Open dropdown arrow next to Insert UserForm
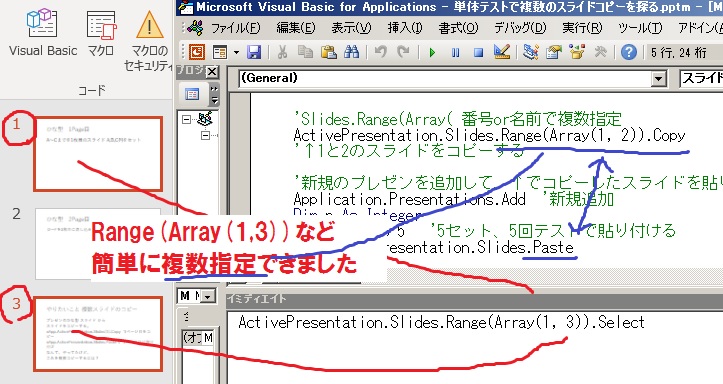The image size is (723, 384). click(x=237, y=53)
